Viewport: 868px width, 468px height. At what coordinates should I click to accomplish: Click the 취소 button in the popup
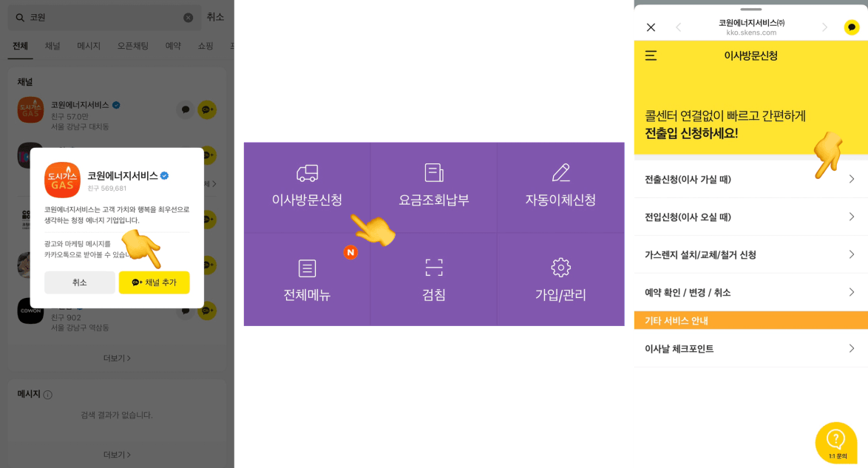coord(80,282)
